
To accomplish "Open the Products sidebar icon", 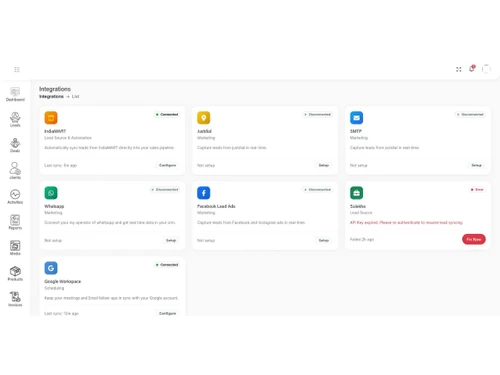I will [x=15, y=274].
